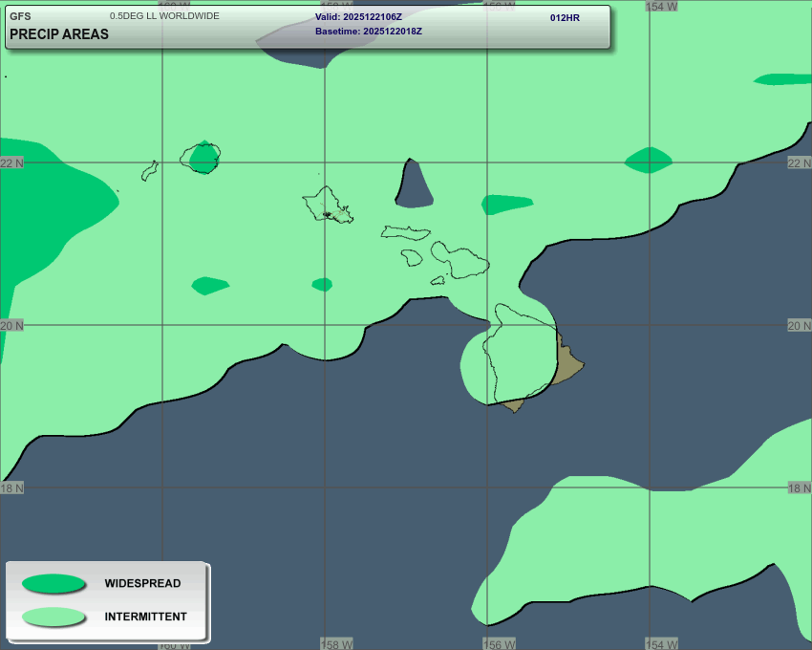Click the 0.5DEG LL WORLDWIDE text
The image size is (812, 650).
point(164,16)
